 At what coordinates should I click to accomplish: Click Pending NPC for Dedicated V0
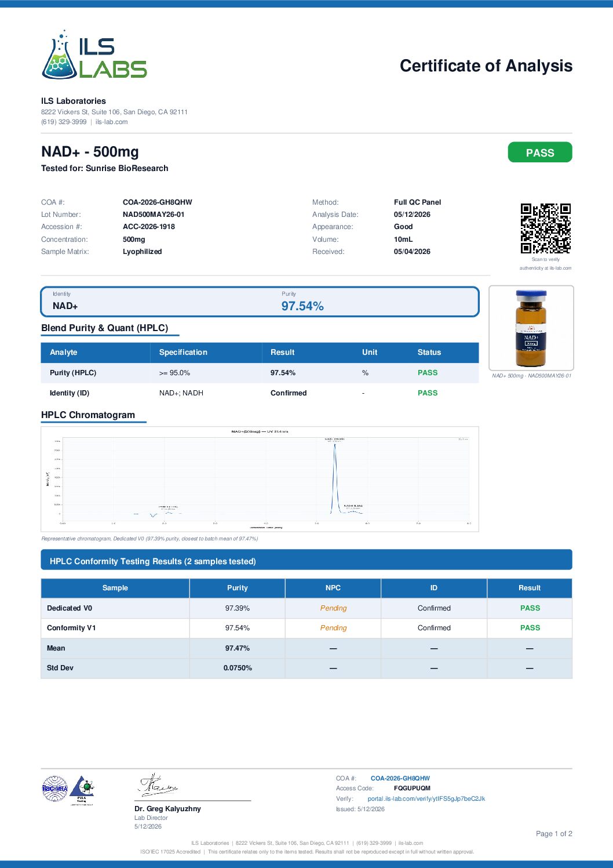pos(333,608)
